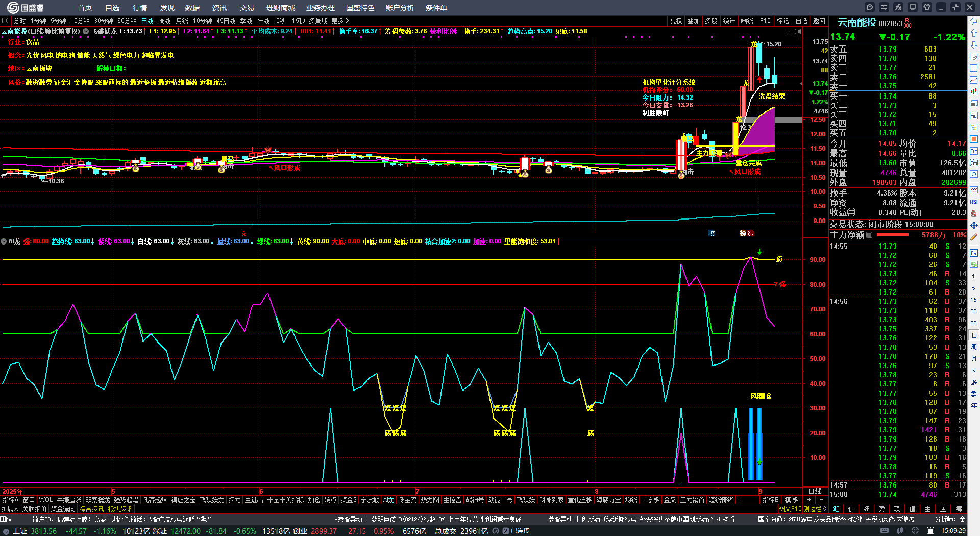This screenshot has height=536, width=980.
Task: Click the red 主力净额 progress bar
Action: tap(892, 235)
